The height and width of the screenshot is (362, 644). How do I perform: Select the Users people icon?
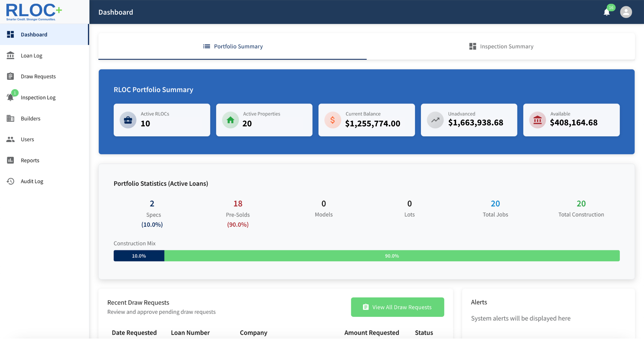(10, 139)
